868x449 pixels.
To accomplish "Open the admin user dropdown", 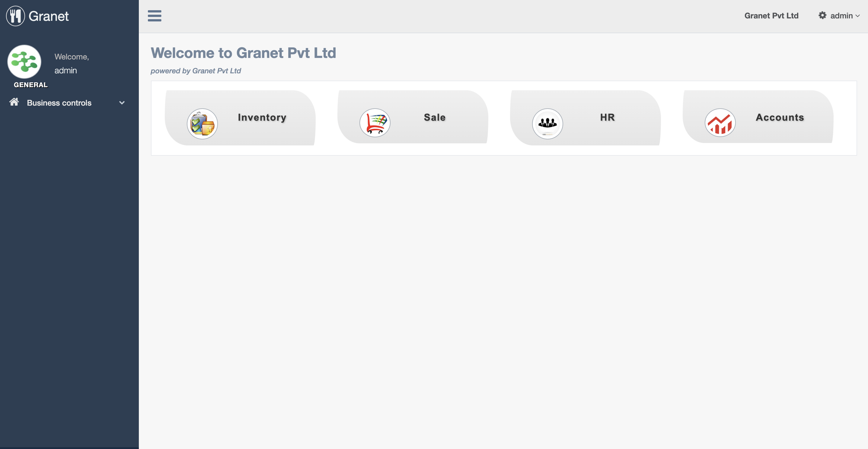I will point(845,16).
